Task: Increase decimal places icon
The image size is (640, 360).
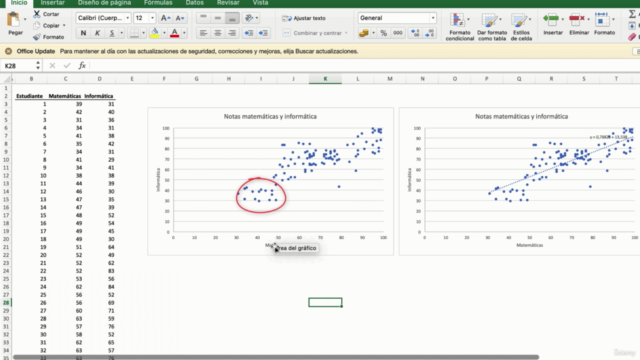Action: coord(415,33)
